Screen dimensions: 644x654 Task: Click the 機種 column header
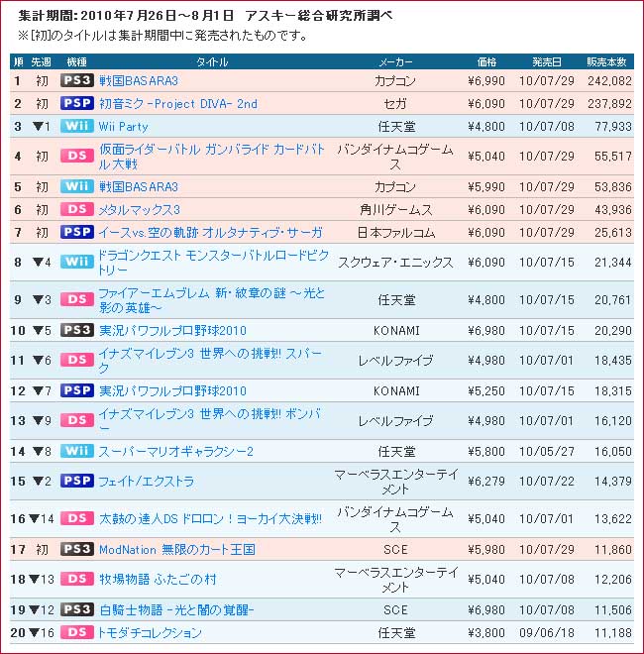(76, 62)
